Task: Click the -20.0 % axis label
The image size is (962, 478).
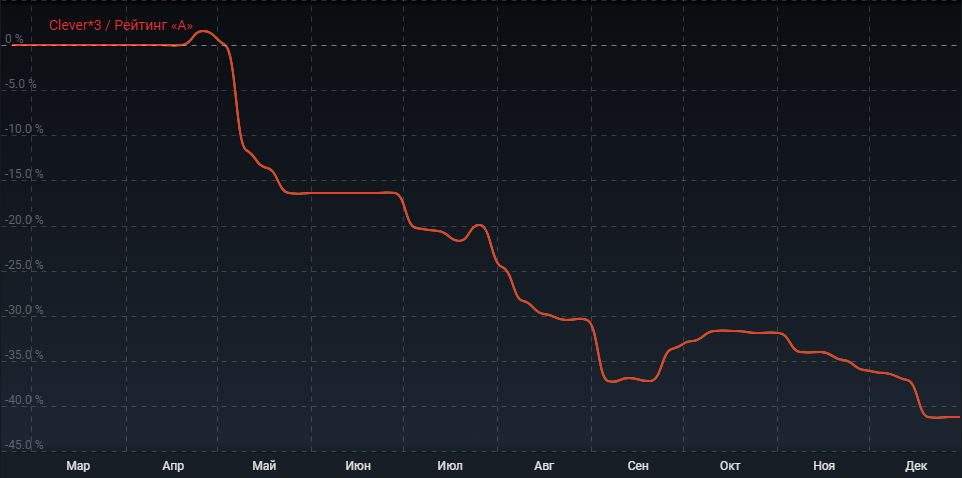Action: (x=24, y=220)
